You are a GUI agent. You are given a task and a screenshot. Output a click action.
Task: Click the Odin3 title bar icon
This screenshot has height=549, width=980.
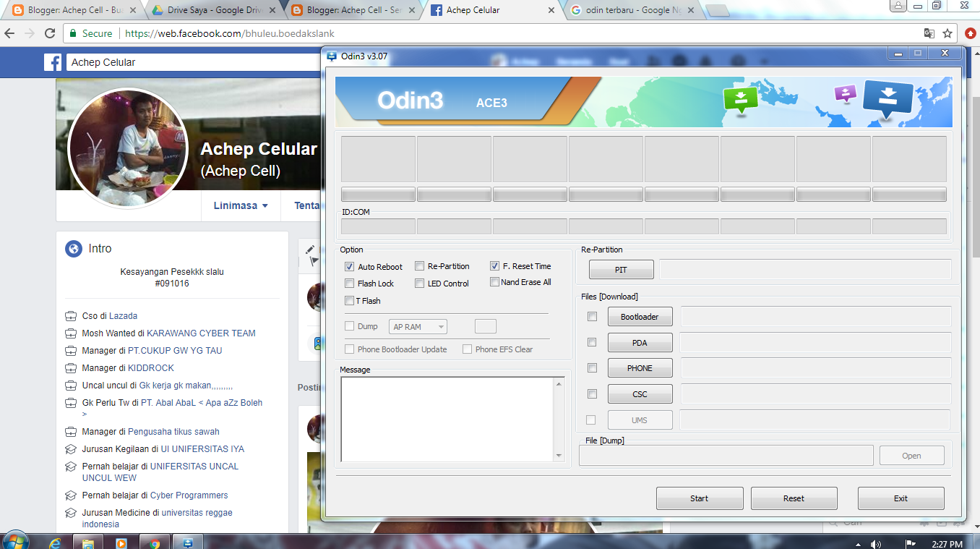pyautogui.click(x=332, y=56)
